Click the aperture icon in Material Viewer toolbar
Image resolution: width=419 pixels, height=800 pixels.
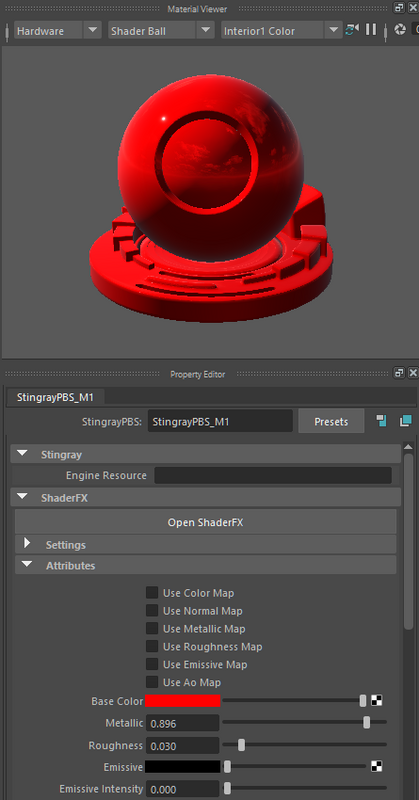400,30
